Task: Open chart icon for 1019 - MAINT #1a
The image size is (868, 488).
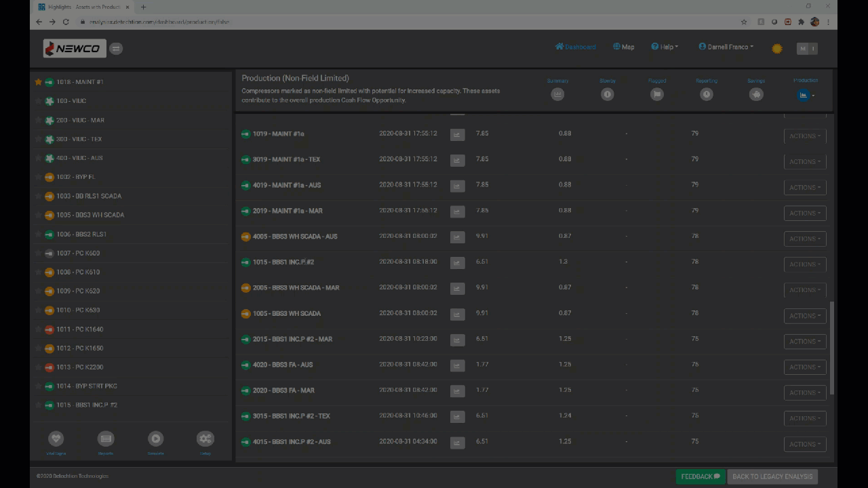Action: pos(458,135)
